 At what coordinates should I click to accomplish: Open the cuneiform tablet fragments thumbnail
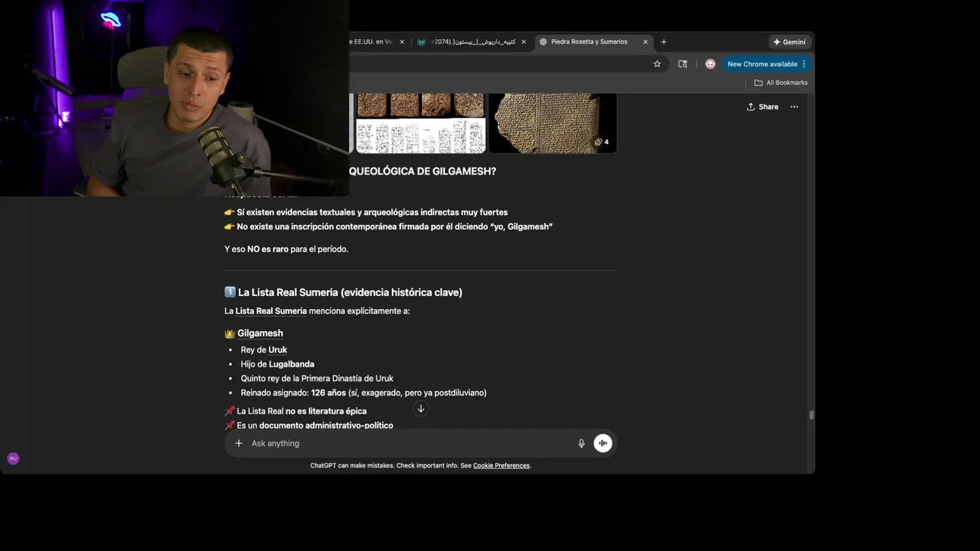coord(420,123)
